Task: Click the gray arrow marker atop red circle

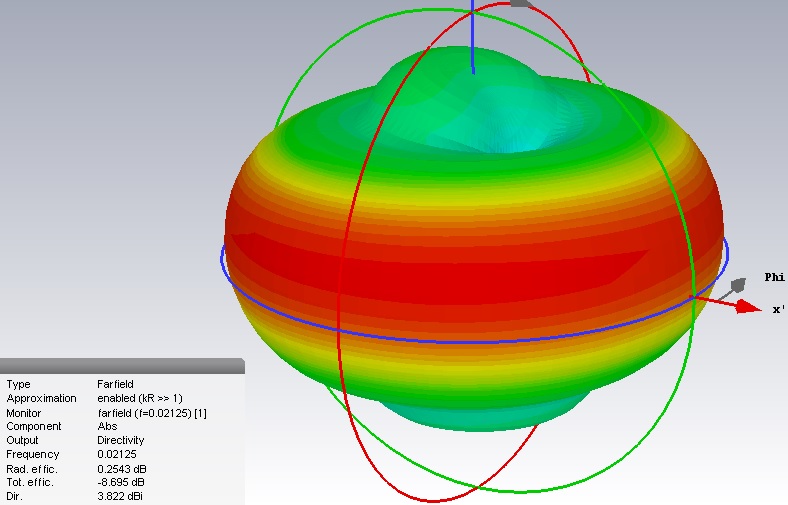Action: (x=521, y=4)
